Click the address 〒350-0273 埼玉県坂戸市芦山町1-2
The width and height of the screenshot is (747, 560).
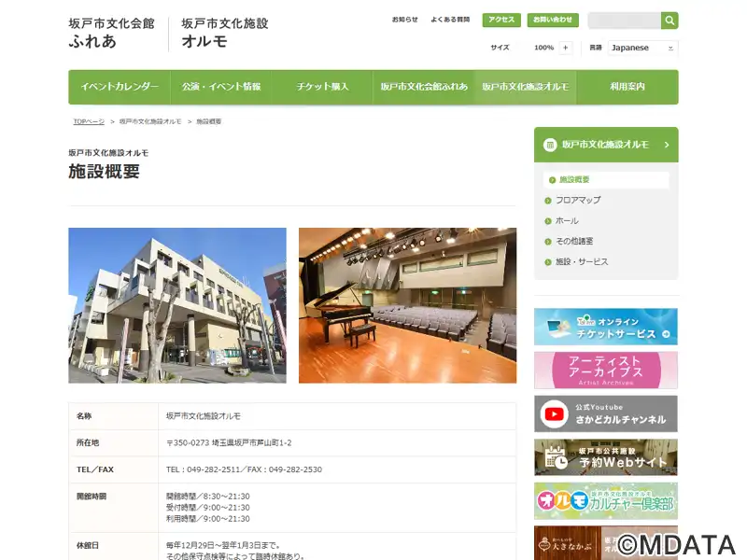point(229,442)
